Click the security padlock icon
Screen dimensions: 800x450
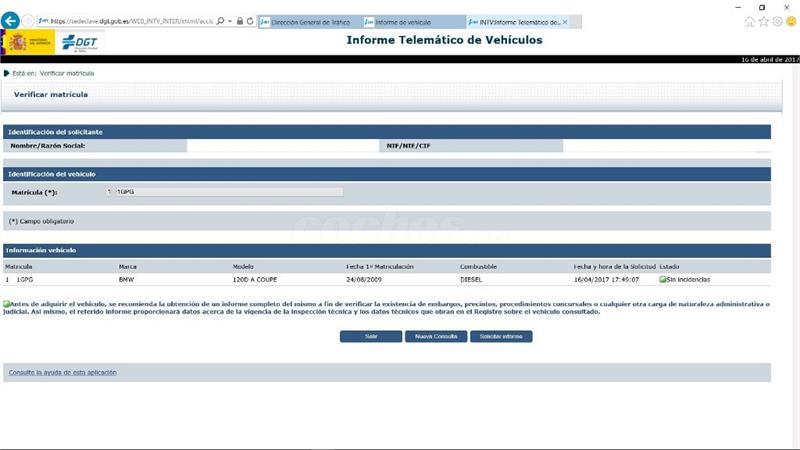coord(239,21)
